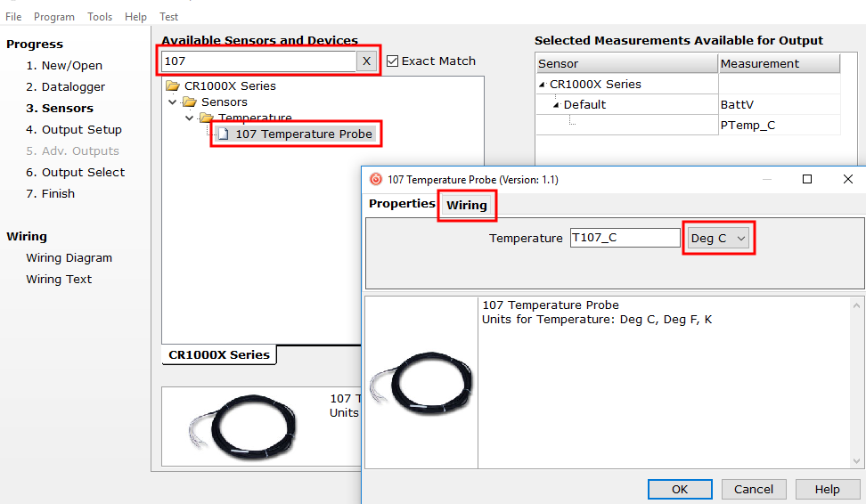Toggle the Exact Match checkbox
The image size is (866, 504).
(x=393, y=61)
